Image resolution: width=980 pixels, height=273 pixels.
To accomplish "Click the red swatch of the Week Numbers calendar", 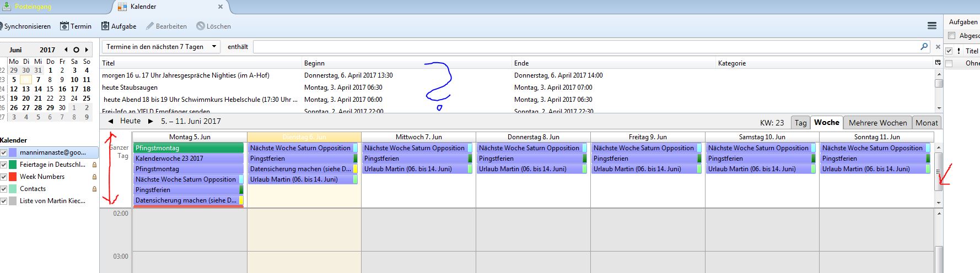I will 13,177.
